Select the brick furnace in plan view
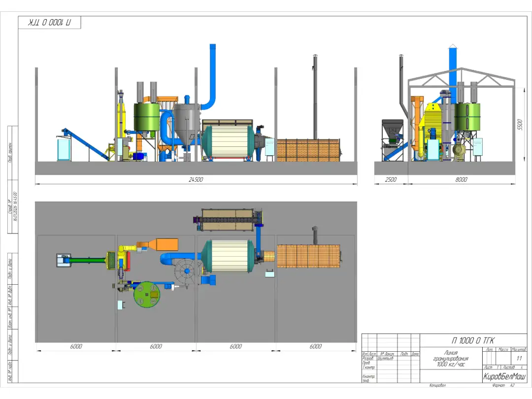Image resolution: width=532 pixels, height=399 pixels. pyautogui.click(x=308, y=256)
